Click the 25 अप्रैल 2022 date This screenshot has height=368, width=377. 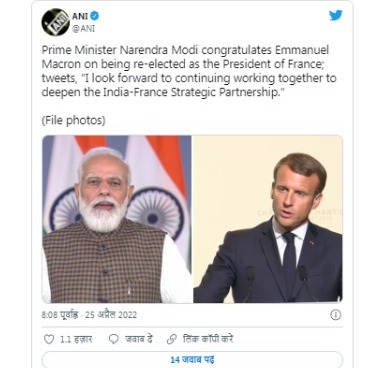[x=111, y=315]
